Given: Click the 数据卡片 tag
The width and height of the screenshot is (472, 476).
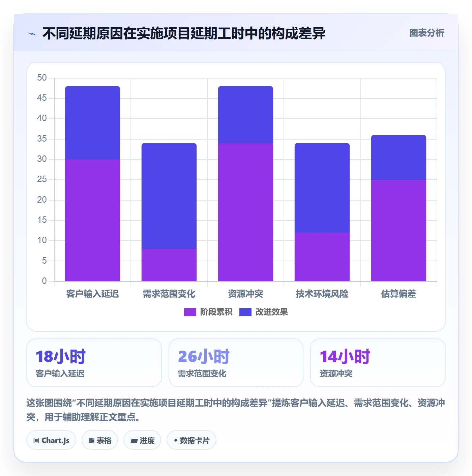Looking at the screenshot, I should [191, 440].
